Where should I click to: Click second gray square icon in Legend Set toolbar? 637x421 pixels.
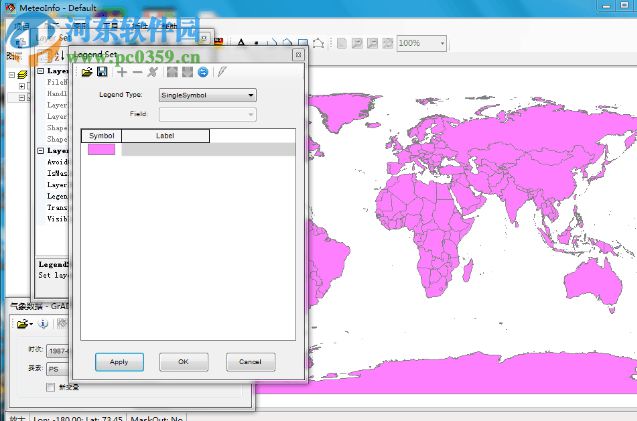[187, 72]
